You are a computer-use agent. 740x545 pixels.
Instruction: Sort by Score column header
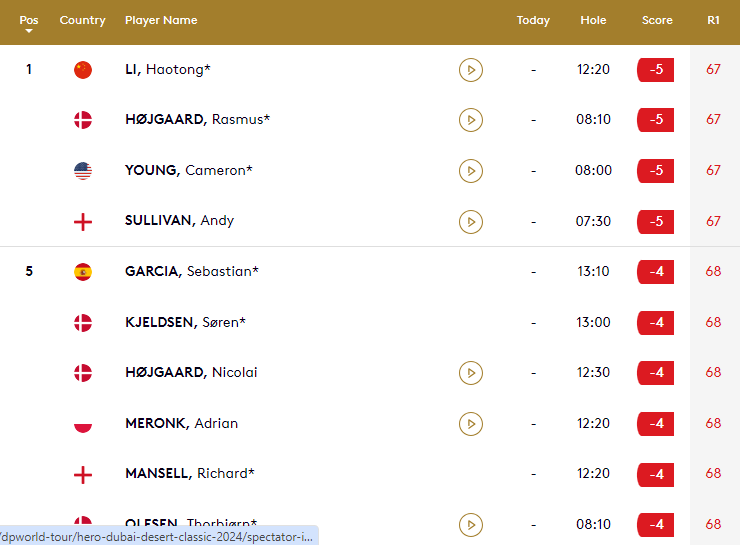click(657, 20)
